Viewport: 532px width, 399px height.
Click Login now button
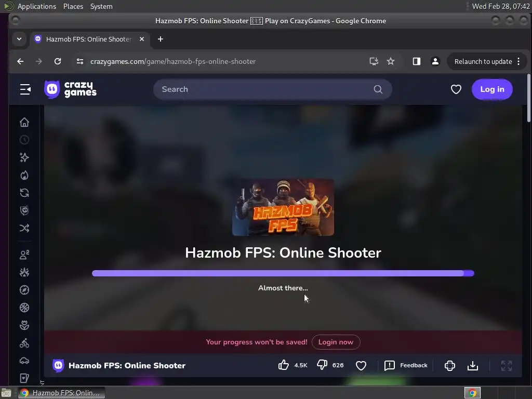tap(336, 342)
